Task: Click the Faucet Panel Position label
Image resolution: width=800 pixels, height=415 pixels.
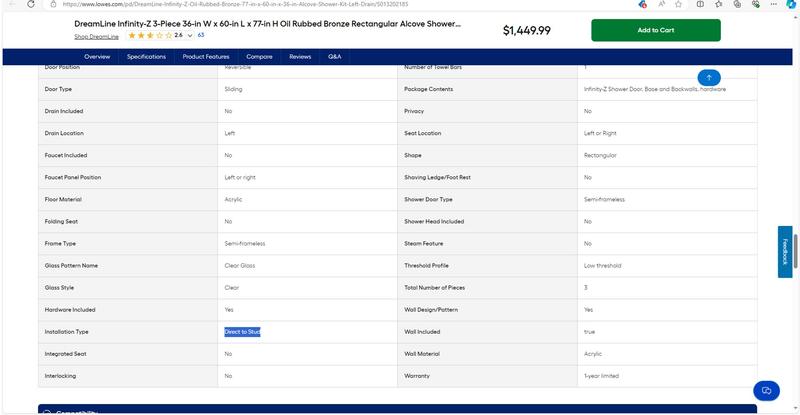Action: pos(72,177)
